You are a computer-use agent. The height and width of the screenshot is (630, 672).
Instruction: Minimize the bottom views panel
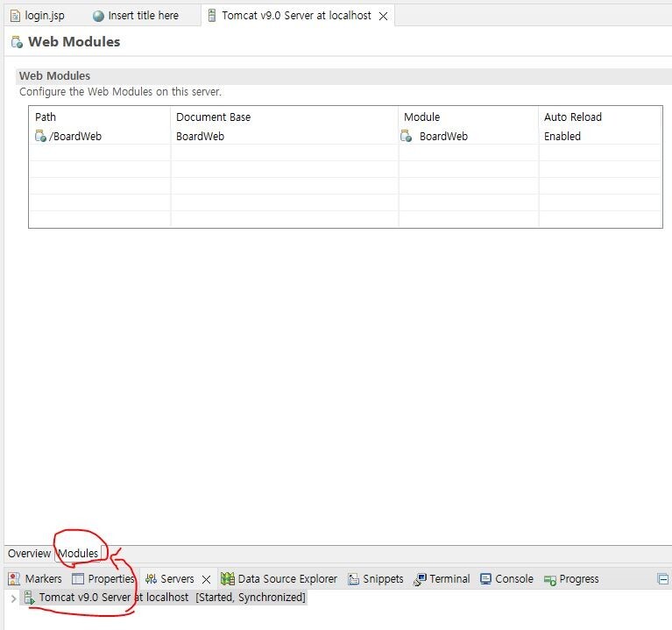coord(662,579)
